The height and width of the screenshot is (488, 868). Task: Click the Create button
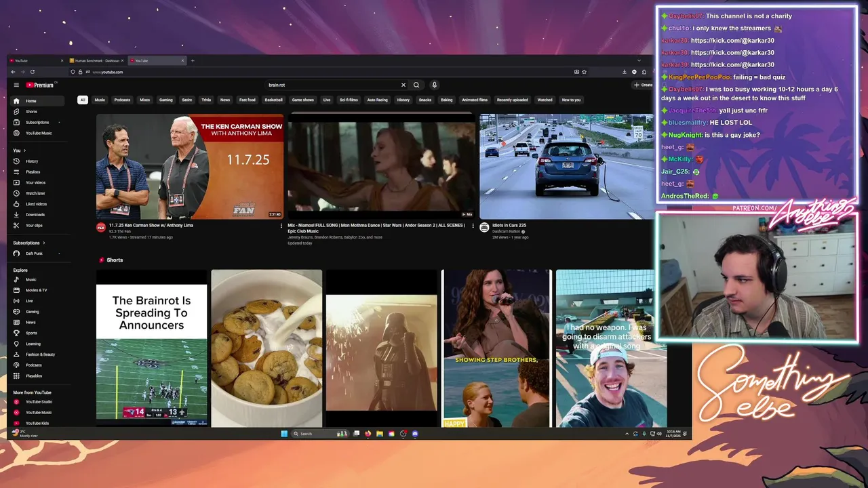(643, 85)
